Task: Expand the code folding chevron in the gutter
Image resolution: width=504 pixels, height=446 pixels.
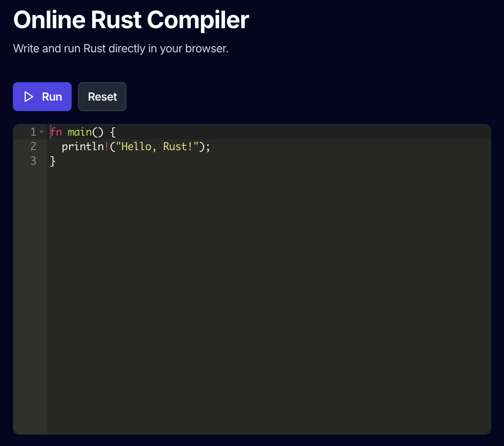Action: coord(42,132)
